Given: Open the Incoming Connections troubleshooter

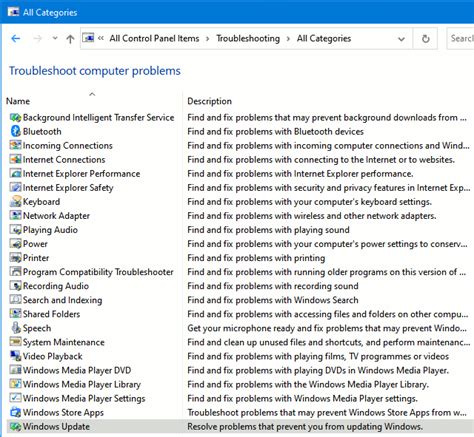Looking at the screenshot, I should pyautogui.click(x=68, y=145).
